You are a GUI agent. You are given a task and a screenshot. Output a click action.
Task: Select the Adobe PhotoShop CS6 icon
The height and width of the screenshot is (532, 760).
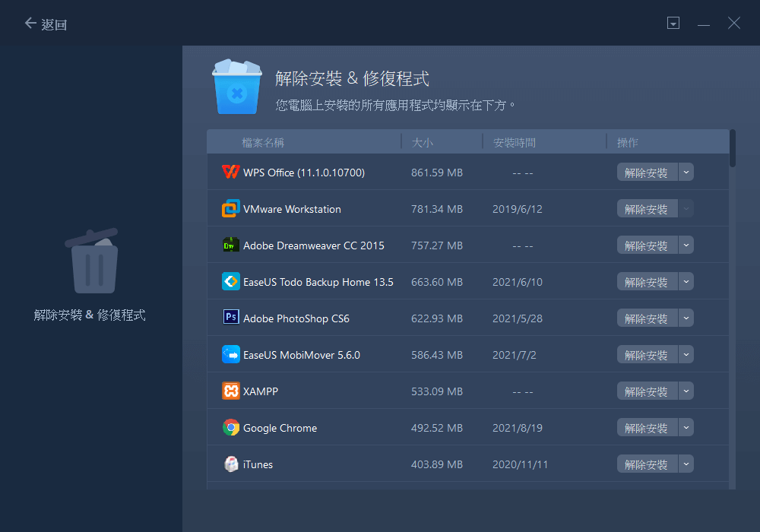(230, 318)
